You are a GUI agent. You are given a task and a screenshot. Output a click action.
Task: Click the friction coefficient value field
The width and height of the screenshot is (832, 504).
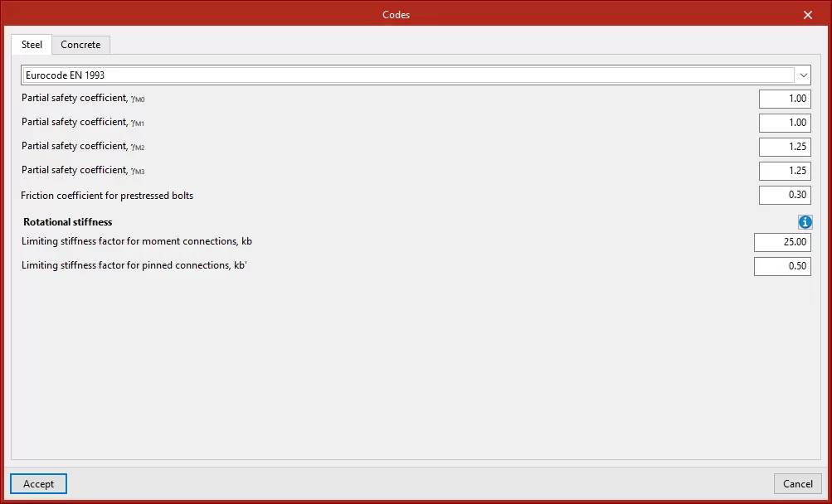tap(785, 195)
